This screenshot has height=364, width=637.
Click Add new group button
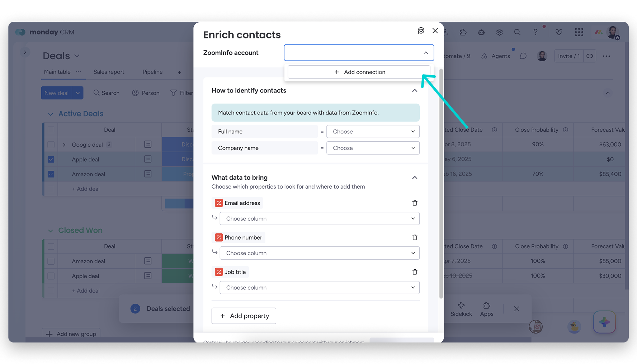click(71, 334)
